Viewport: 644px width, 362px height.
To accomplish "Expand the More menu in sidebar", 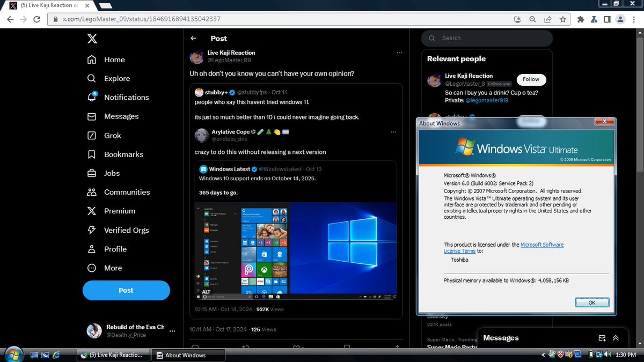I will (x=105, y=268).
